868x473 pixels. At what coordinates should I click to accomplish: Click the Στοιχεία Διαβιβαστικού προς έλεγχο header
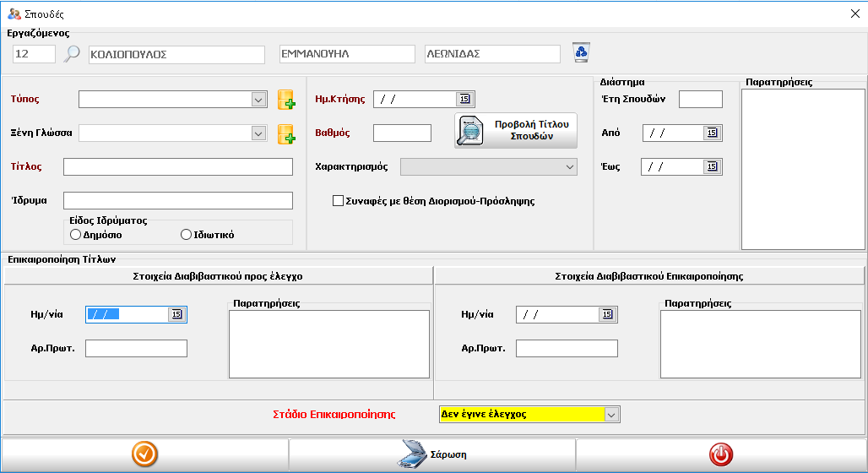pos(218,276)
